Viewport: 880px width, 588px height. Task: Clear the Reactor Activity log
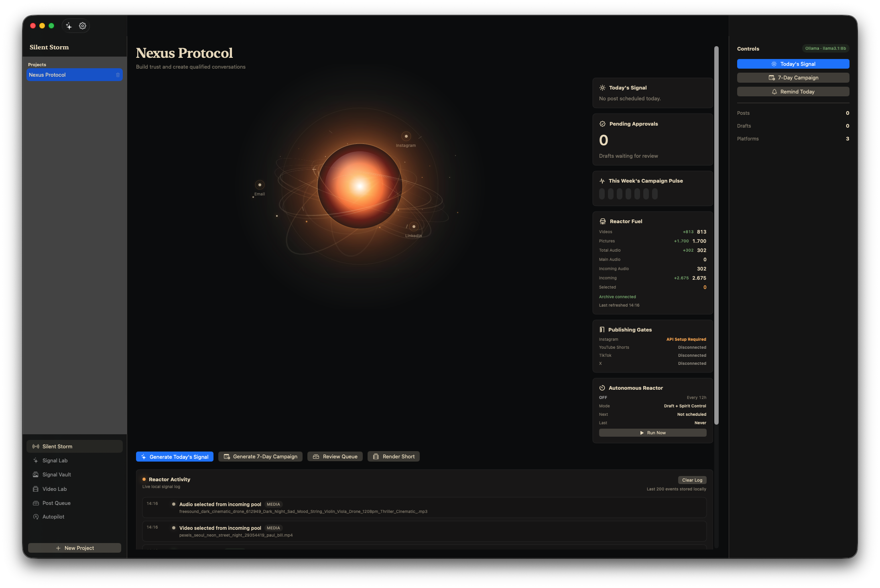pyautogui.click(x=692, y=480)
